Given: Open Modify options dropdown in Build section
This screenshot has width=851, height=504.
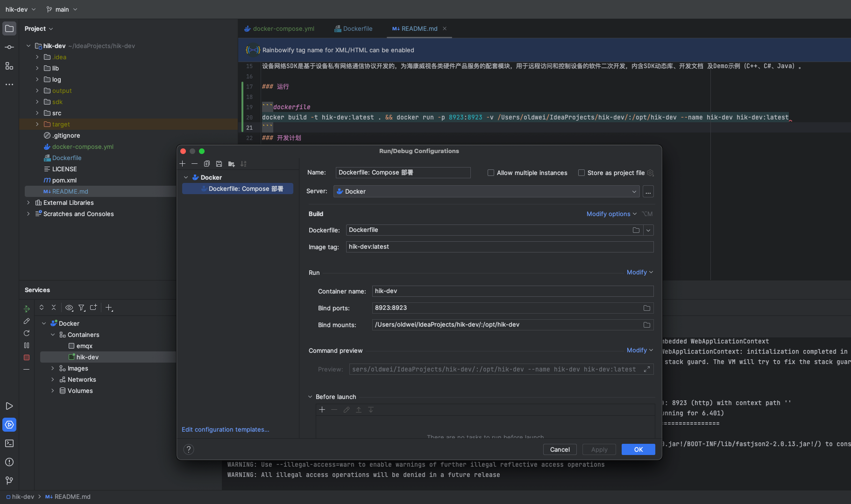Looking at the screenshot, I should [611, 214].
